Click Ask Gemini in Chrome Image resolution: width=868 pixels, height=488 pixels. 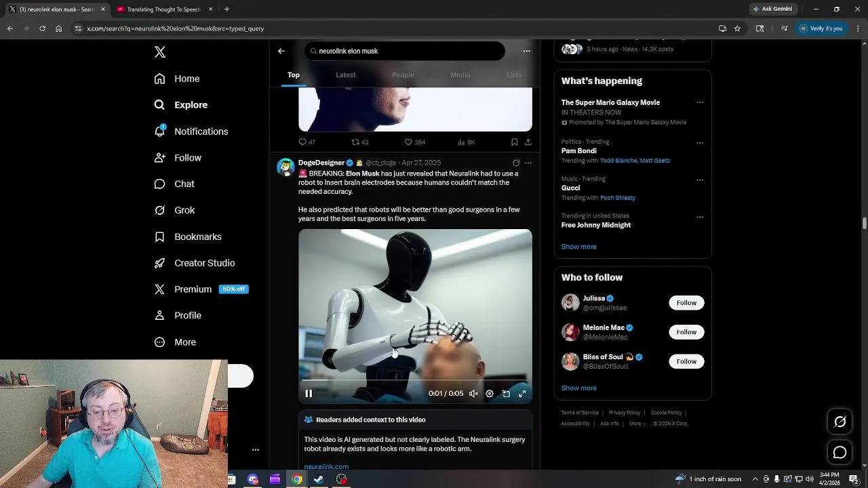(772, 9)
